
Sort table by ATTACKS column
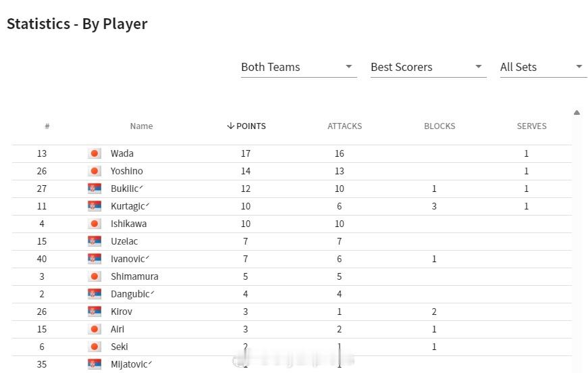[x=344, y=126]
